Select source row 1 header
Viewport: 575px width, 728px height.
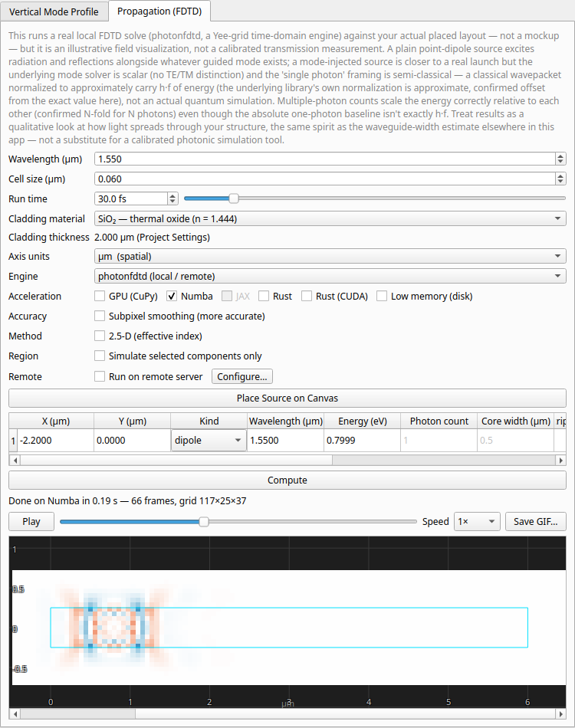coord(13,440)
